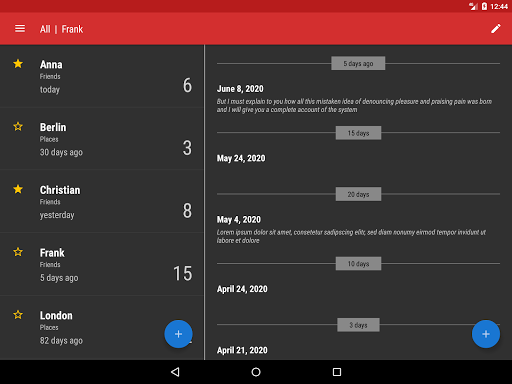Open the hamburger navigation menu
This screenshot has width=512, height=384.
click(x=20, y=29)
